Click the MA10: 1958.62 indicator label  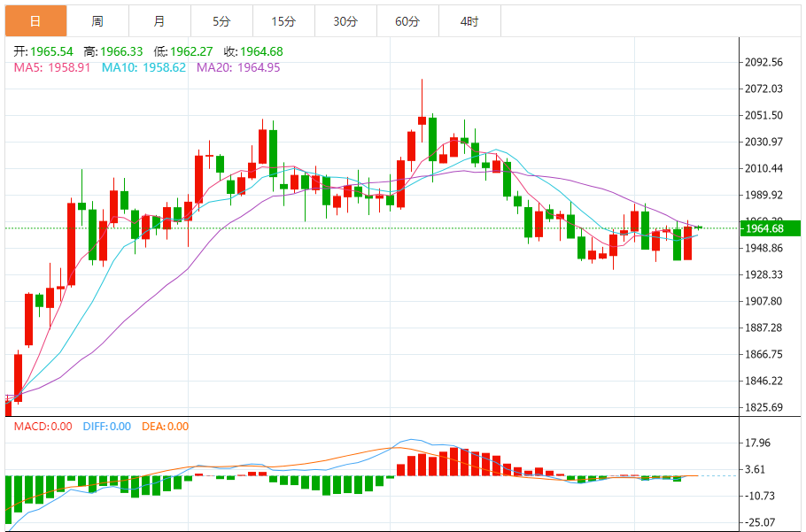point(143,67)
